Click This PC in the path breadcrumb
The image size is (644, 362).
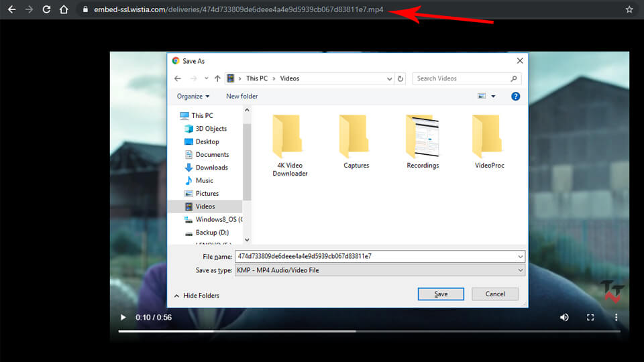(x=257, y=78)
